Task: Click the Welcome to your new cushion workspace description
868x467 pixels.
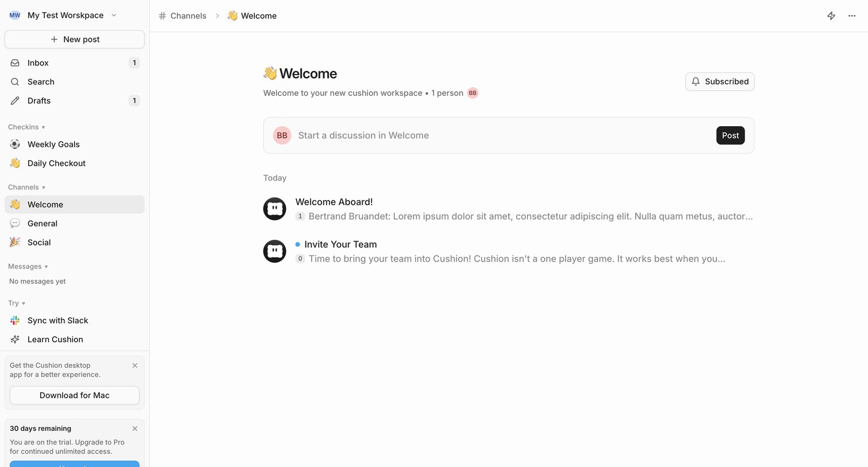Action: point(343,93)
